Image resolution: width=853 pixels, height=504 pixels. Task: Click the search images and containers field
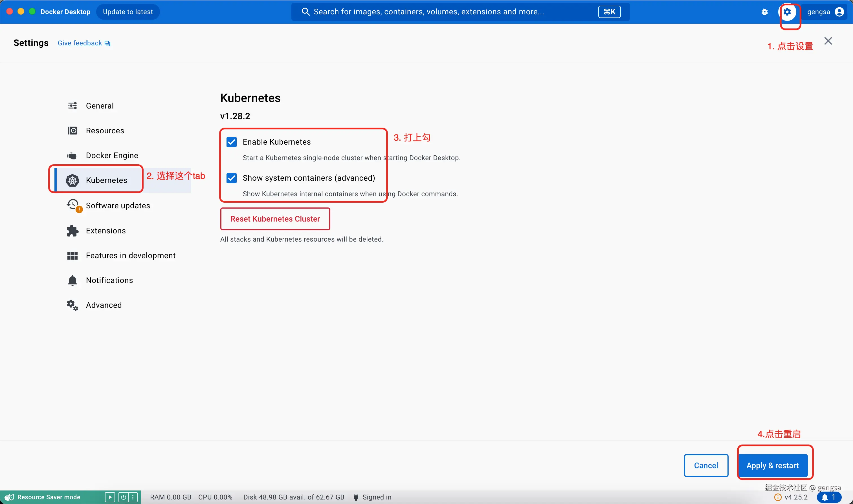(428, 12)
